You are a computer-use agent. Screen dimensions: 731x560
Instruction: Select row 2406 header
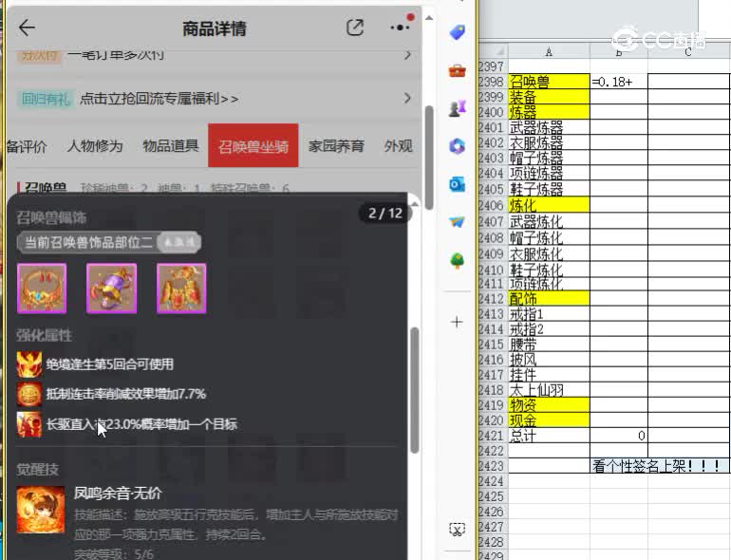click(493, 205)
